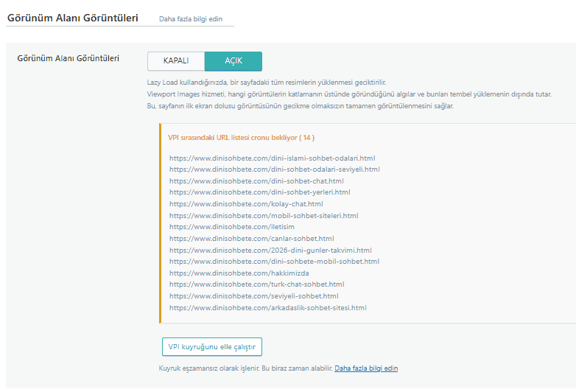Select the seviyeli-sohbet.html URL entry
The height and width of the screenshot is (392, 576).
click(x=253, y=296)
